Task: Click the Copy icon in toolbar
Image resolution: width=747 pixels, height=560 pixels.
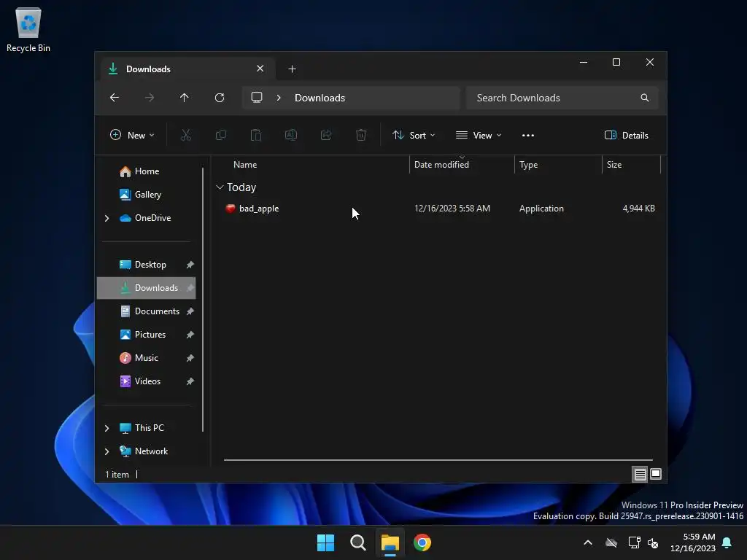Action: coord(220,135)
